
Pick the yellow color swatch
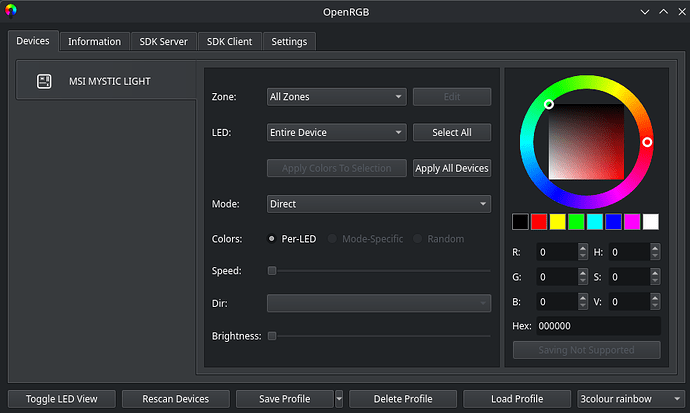point(558,222)
